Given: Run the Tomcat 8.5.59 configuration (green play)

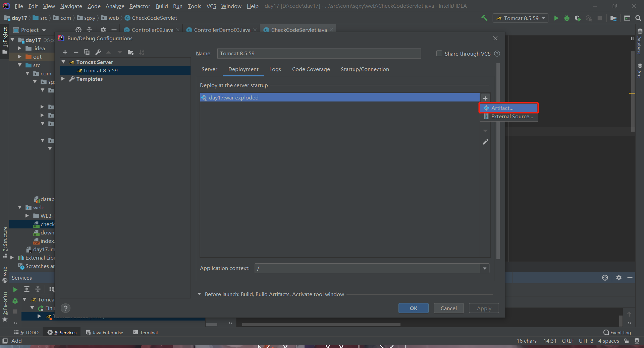Looking at the screenshot, I should tap(556, 18).
